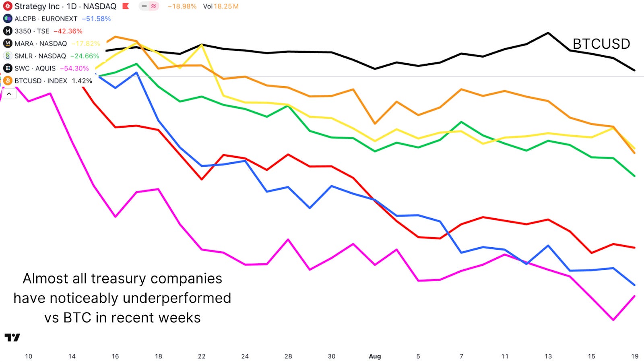Click the Strategy Inc ticker logo
The image size is (644, 362).
[8, 6]
